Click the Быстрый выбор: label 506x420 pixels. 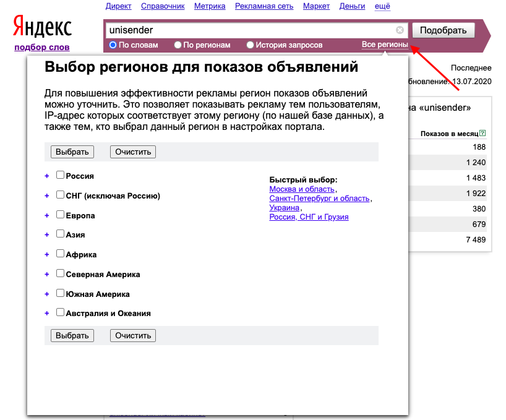click(x=303, y=179)
